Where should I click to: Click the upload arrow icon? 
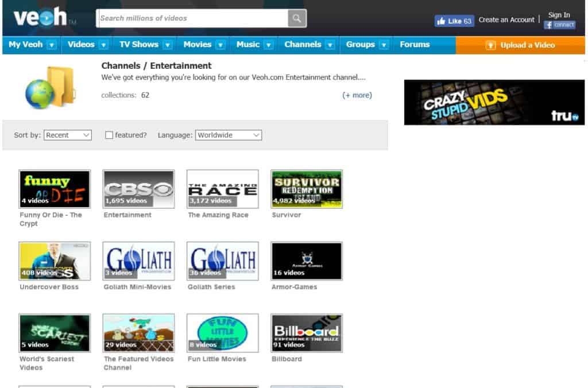[490, 45]
